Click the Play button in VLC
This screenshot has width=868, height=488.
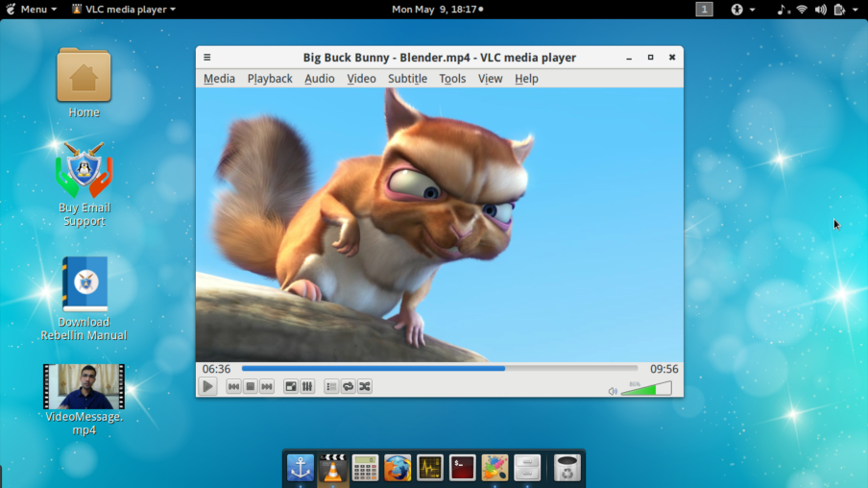tap(207, 386)
